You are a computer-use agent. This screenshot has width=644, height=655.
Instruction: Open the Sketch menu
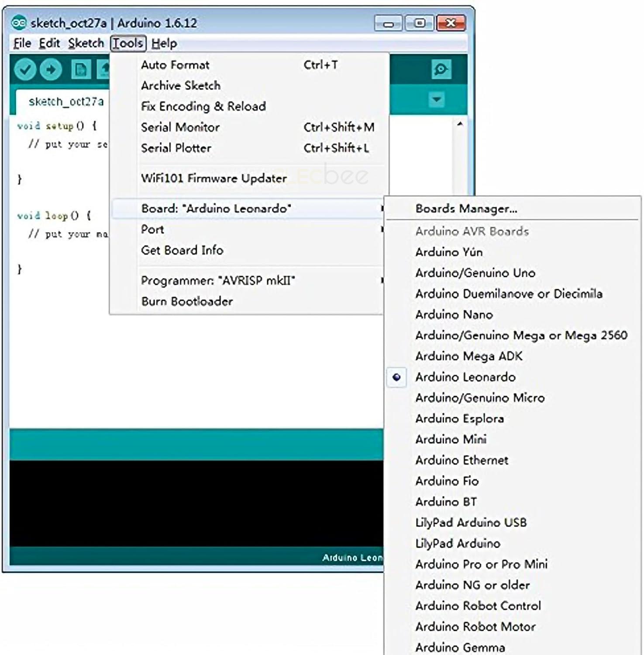pos(86,43)
